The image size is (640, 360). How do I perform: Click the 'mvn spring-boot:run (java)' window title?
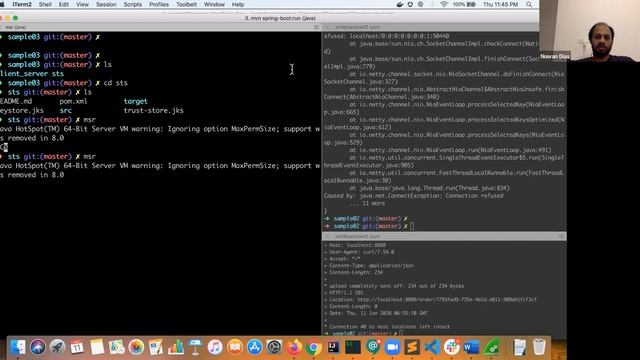(x=280, y=18)
